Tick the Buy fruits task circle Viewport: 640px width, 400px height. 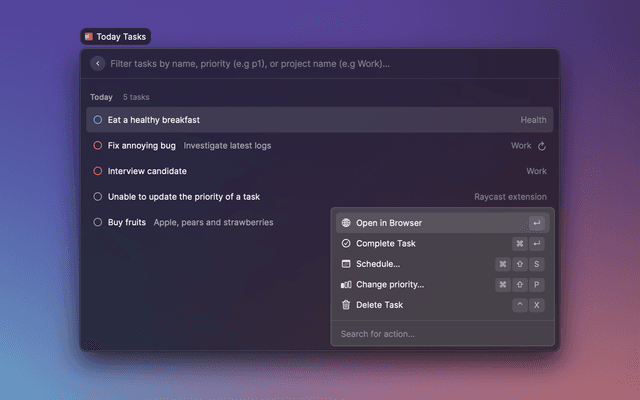97,222
